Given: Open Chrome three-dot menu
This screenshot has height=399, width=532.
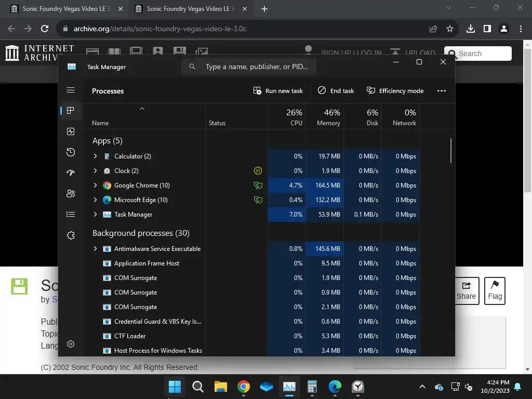Looking at the screenshot, I should (521, 29).
